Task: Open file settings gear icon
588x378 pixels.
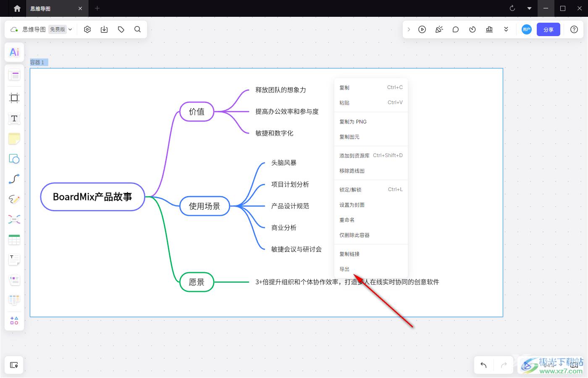Action: pyautogui.click(x=87, y=29)
